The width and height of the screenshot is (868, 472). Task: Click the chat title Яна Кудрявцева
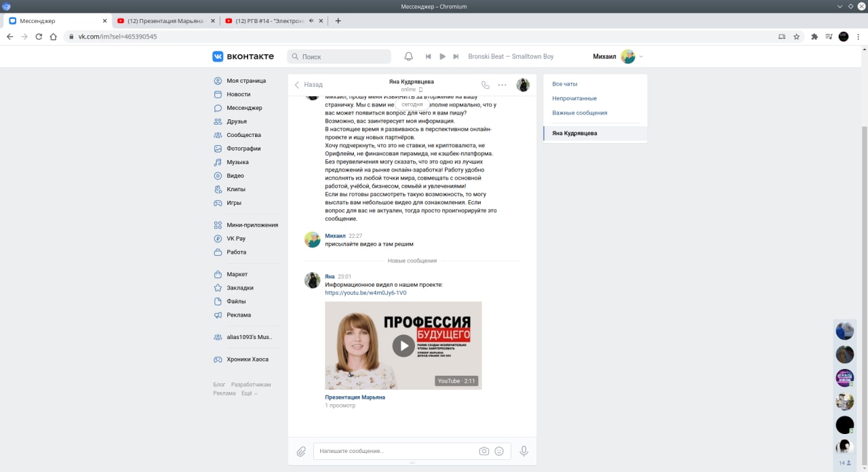pos(412,81)
